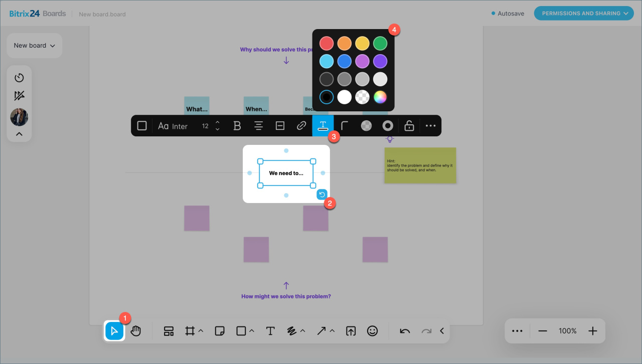The image size is (642, 364).
Task: Open more options in formatting toolbar
Action: [430, 126]
